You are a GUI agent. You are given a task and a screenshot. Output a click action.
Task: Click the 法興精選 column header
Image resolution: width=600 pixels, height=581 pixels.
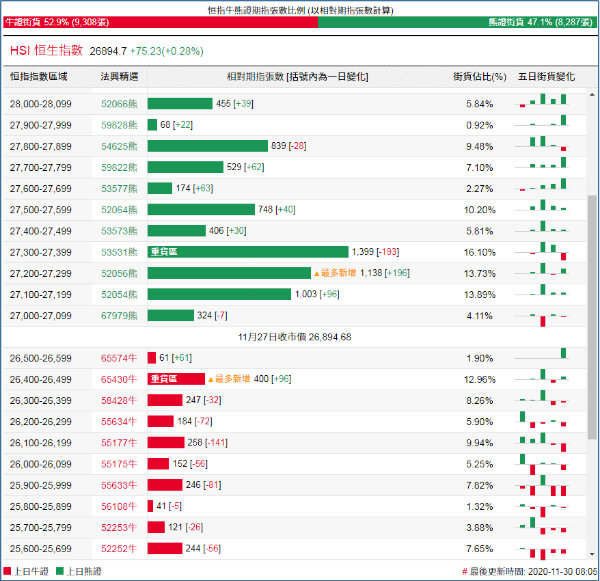[119, 77]
